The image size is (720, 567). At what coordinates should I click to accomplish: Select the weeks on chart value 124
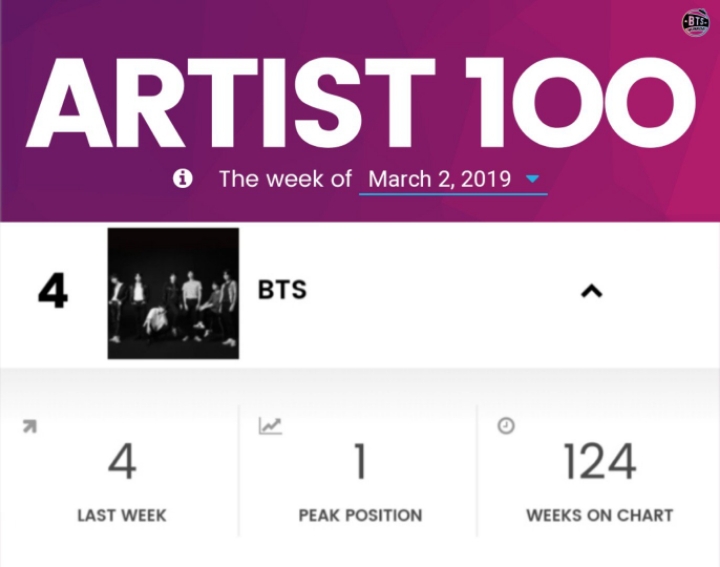[600, 461]
